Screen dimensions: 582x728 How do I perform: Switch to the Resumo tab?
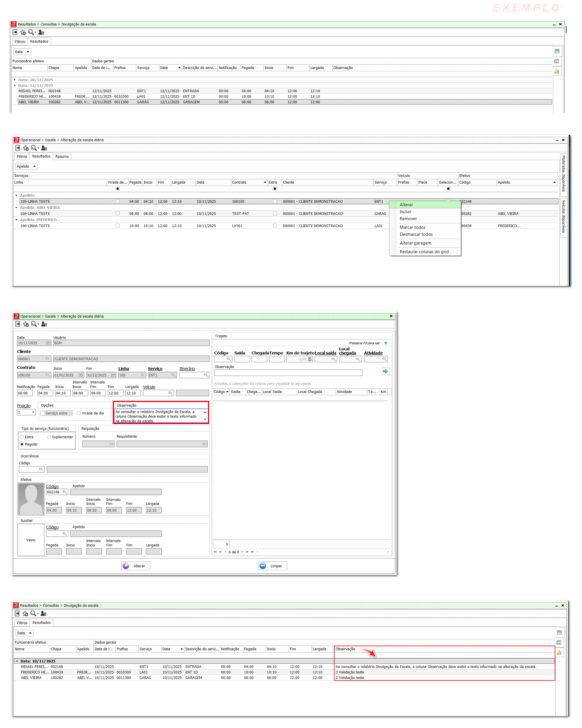click(x=62, y=156)
